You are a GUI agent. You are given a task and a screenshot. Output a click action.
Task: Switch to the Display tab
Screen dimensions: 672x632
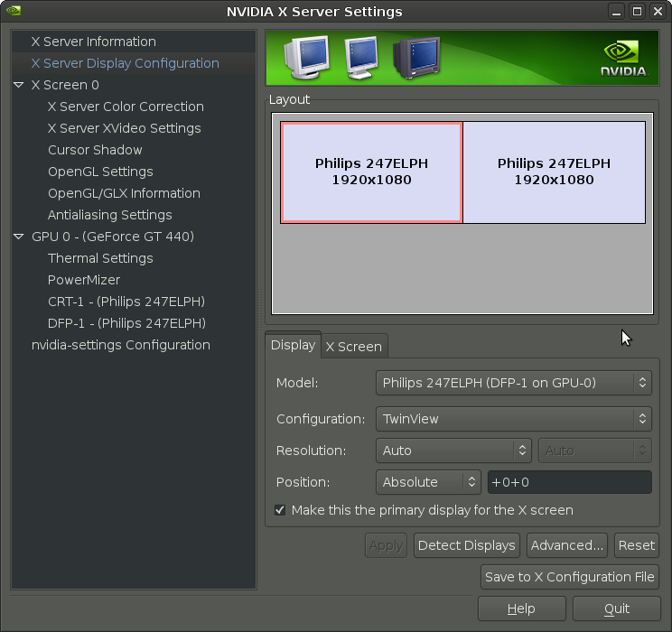click(294, 345)
